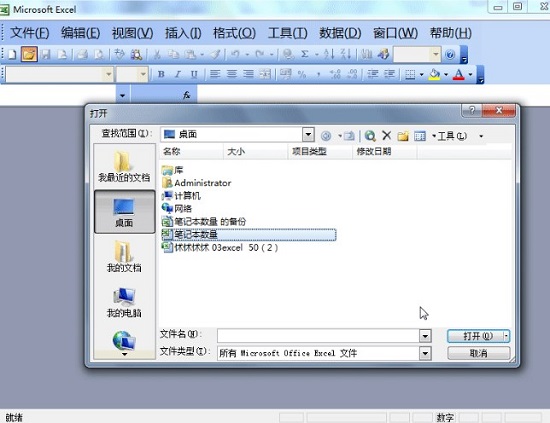Click the 取消 cancel button
Screen dimensions: 550x423
[478, 353]
